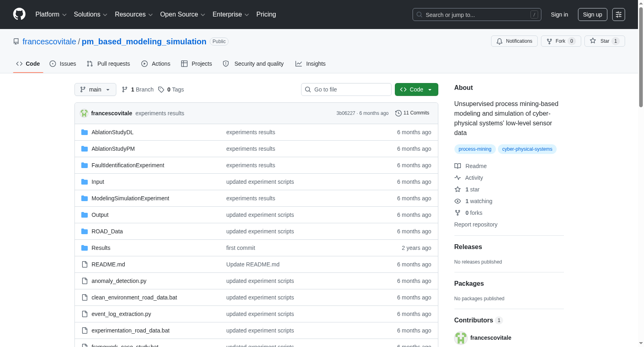Open the pm_based_modeling_simulation repository link
Image resolution: width=644 pixels, height=347 pixels.
(x=144, y=42)
